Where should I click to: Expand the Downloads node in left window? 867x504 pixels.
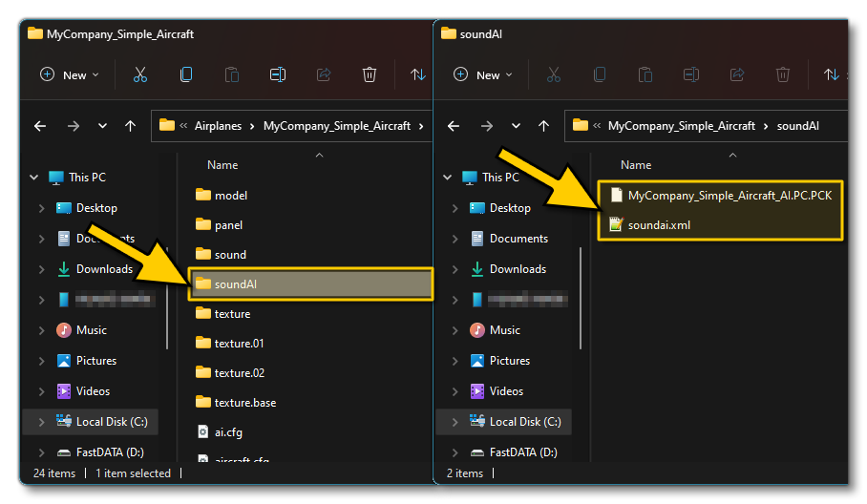40,269
